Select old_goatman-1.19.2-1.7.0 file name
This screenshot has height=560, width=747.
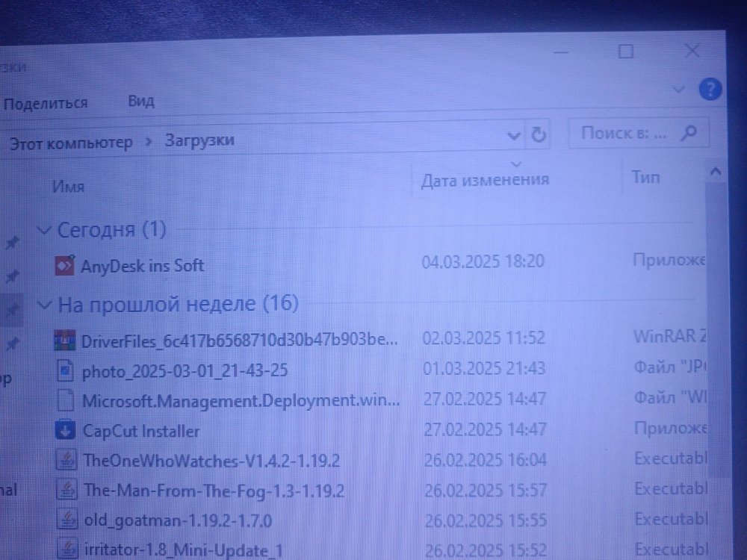coord(179,520)
